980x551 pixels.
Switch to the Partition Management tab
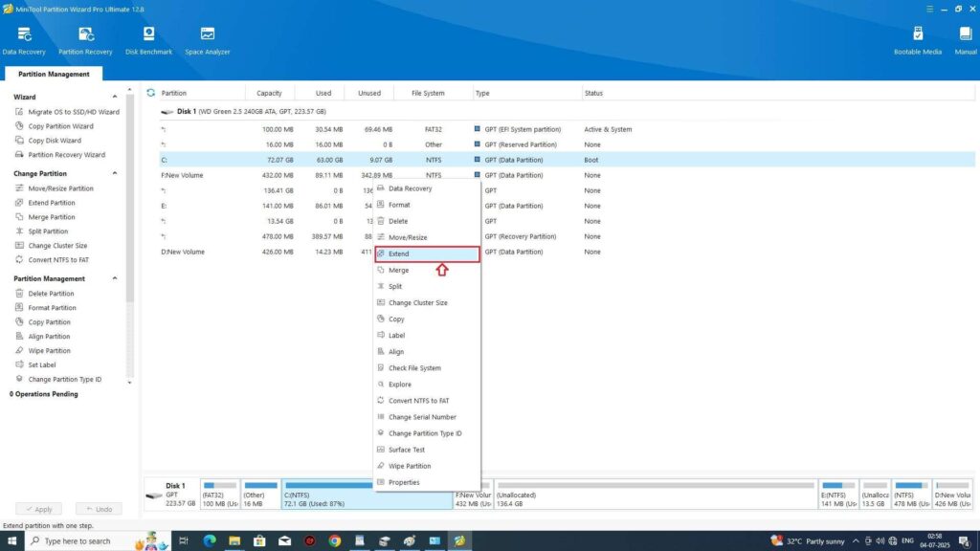(54, 74)
